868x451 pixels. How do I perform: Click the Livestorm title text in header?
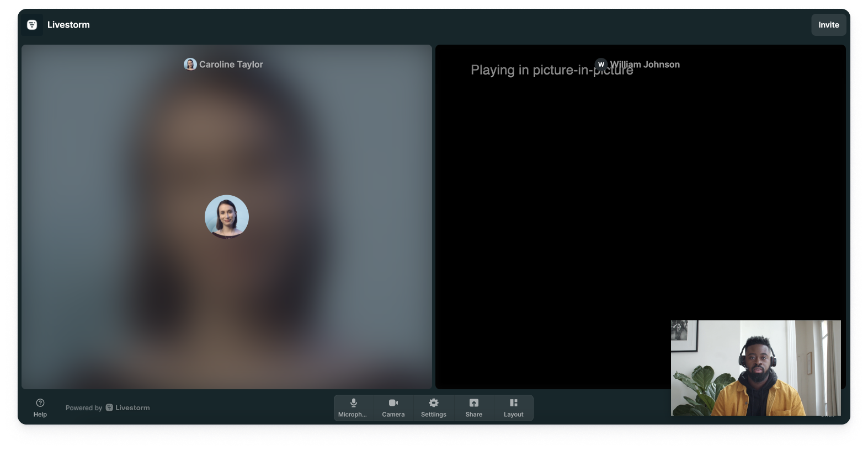click(68, 25)
